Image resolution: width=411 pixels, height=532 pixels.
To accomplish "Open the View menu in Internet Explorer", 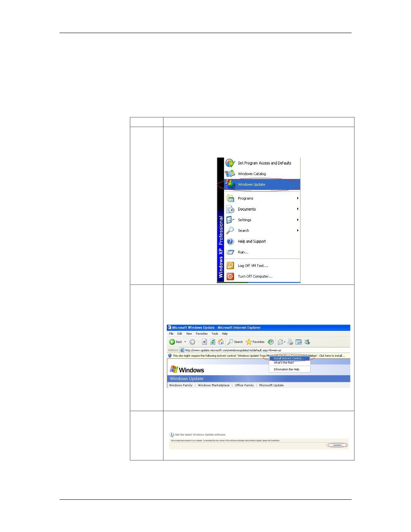I will point(189,334).
